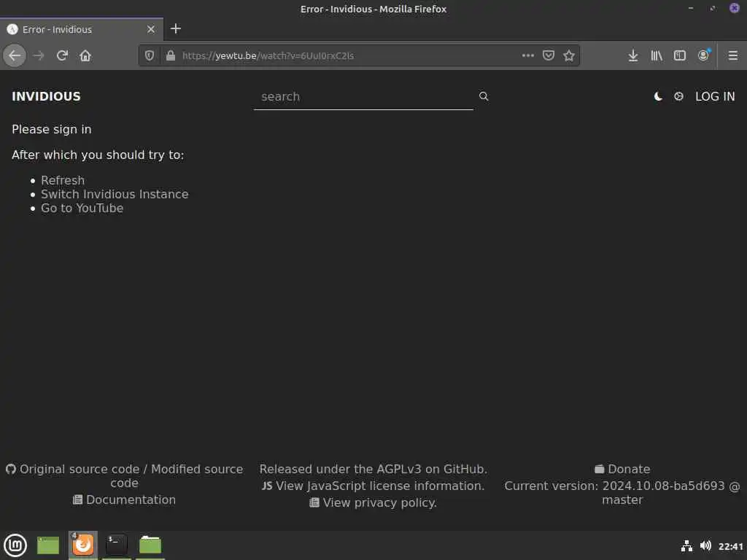Click the LOG IN link
Image resolution: width=747 pixels, height=560 pixels.
[715, 97]
